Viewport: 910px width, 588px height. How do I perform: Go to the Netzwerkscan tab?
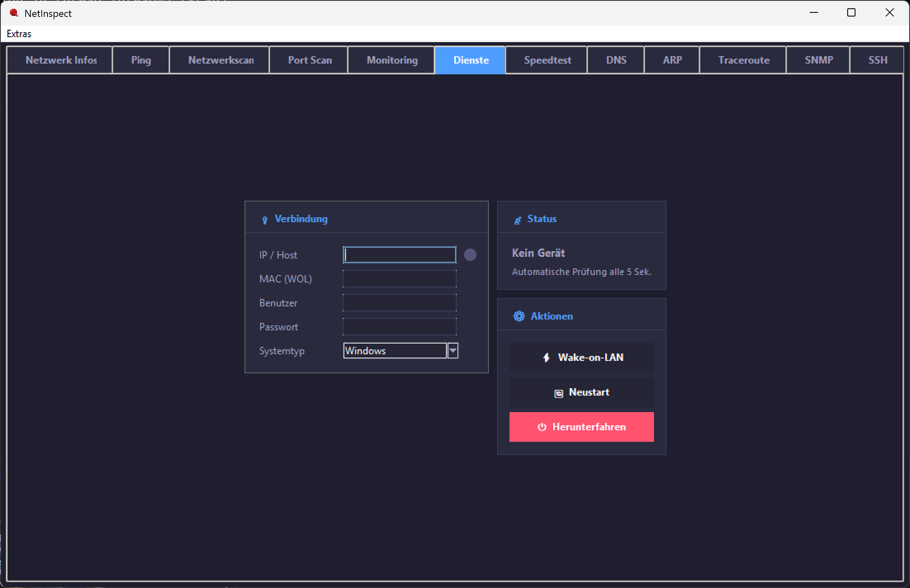pyautogui.click(x=220, y=60)
